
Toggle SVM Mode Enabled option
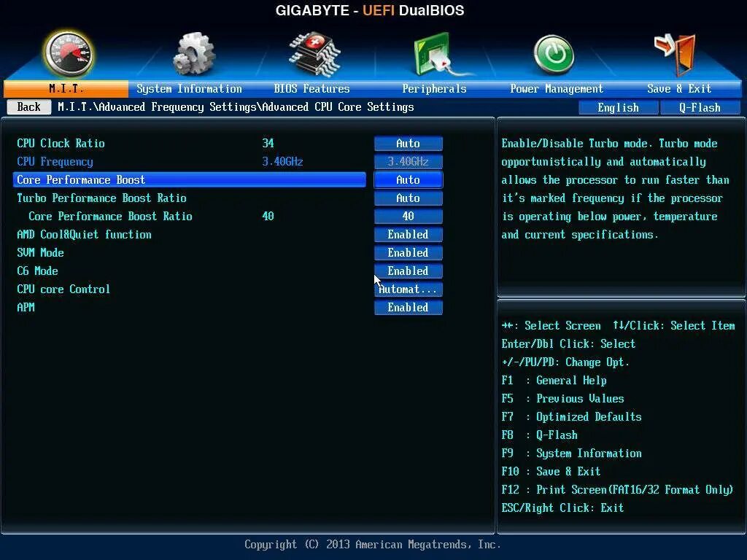point(409,253)
